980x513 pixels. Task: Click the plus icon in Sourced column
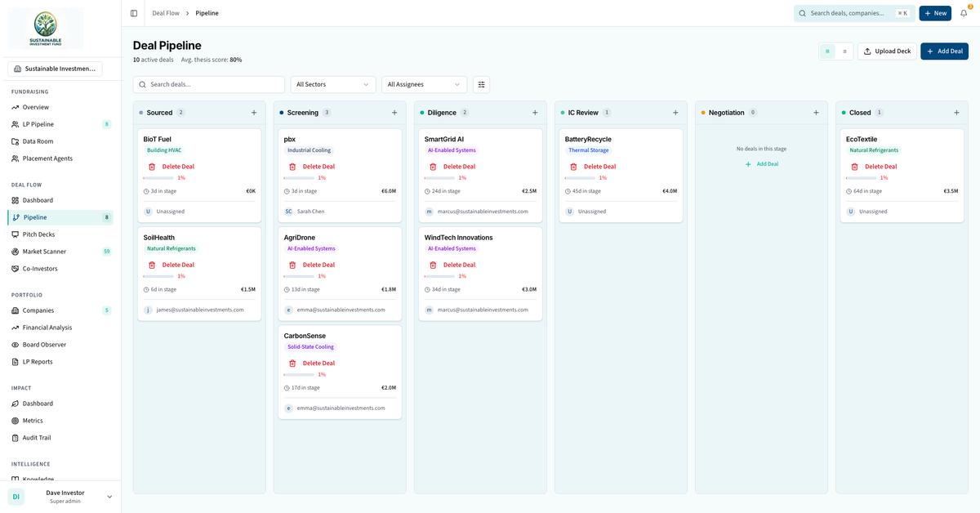(x=254, y=113)
